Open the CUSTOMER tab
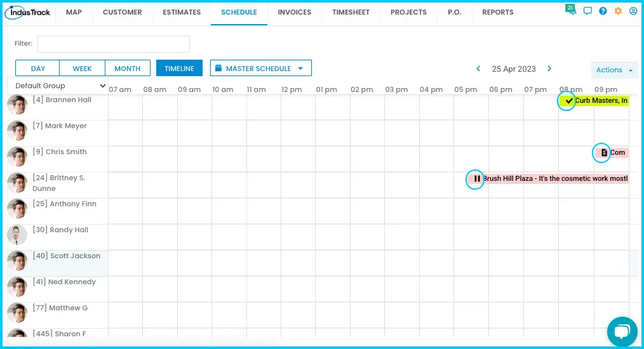This screenshot has height=349, width=644. click(123, 12)
